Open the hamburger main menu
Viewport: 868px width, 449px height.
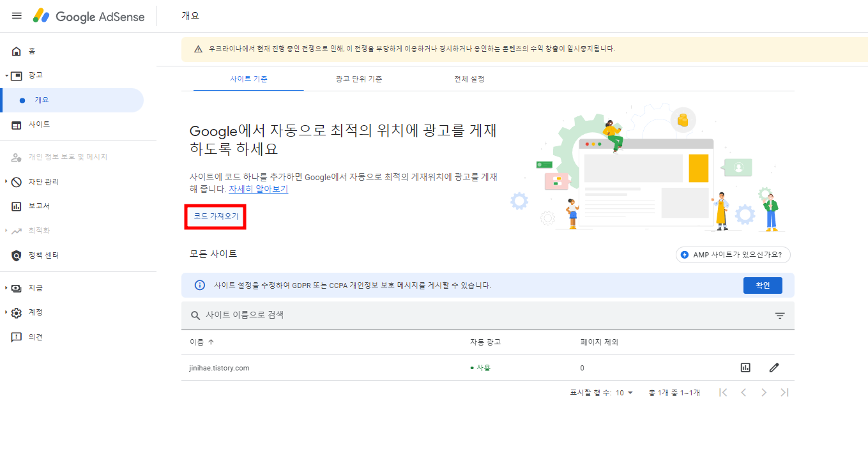pos(17,16)
